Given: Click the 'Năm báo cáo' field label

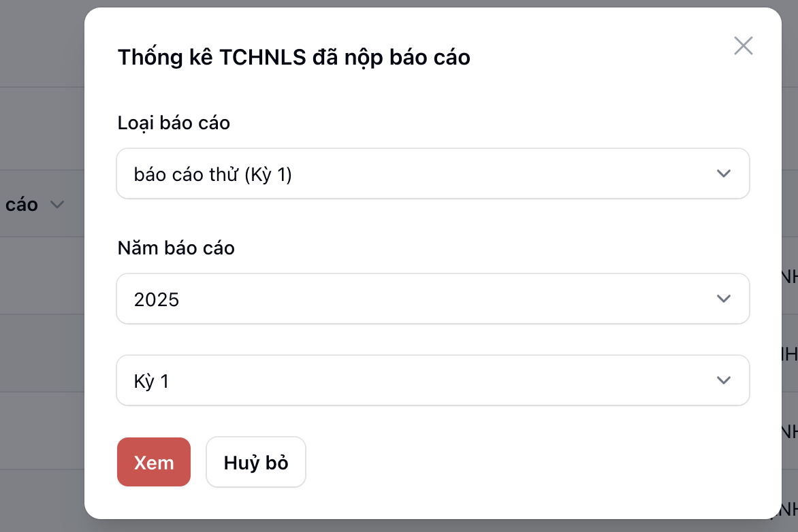Looking at the screenshot, I should 176,248.
